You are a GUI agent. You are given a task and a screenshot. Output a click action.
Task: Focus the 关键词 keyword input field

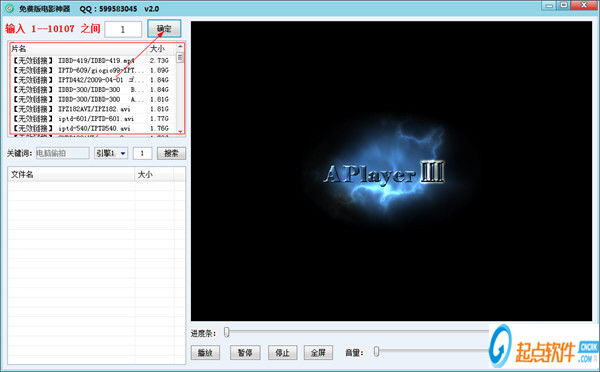(63, 153)
